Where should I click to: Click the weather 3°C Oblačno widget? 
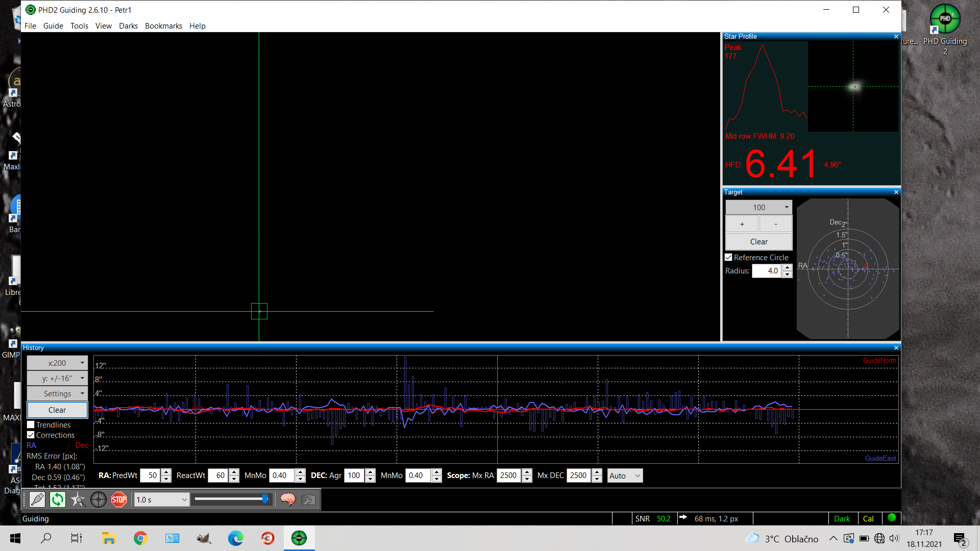coord(782,539)
